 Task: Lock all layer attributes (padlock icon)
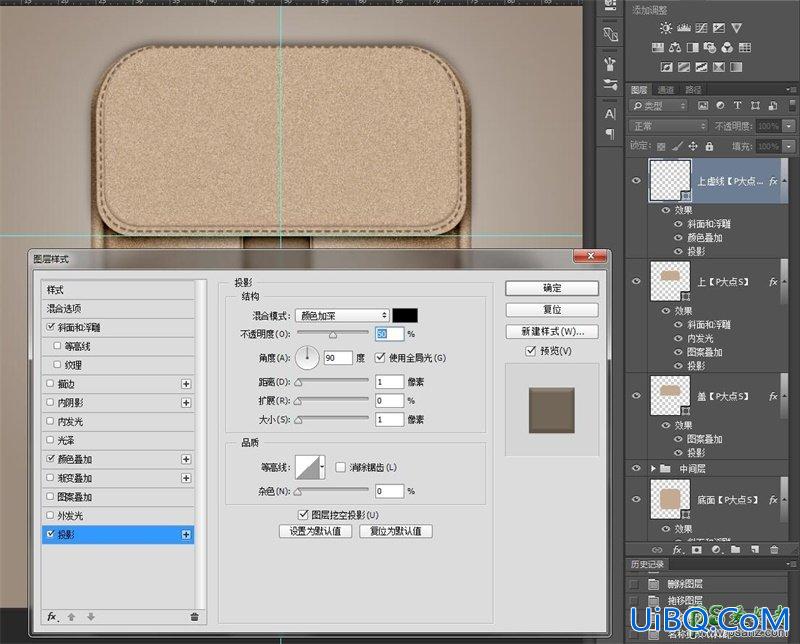(x=709, y=146)
